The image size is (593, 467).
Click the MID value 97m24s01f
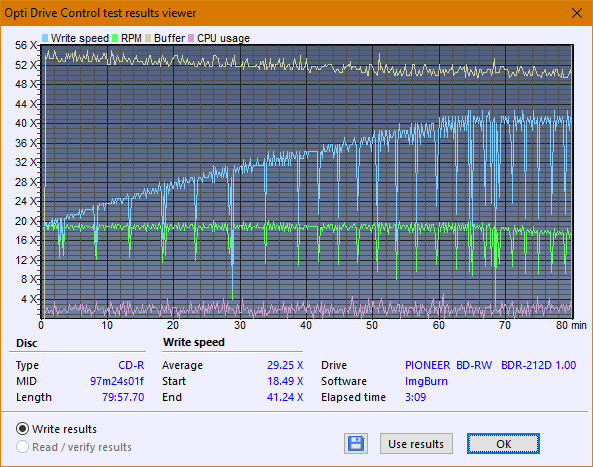pos(117,381)
